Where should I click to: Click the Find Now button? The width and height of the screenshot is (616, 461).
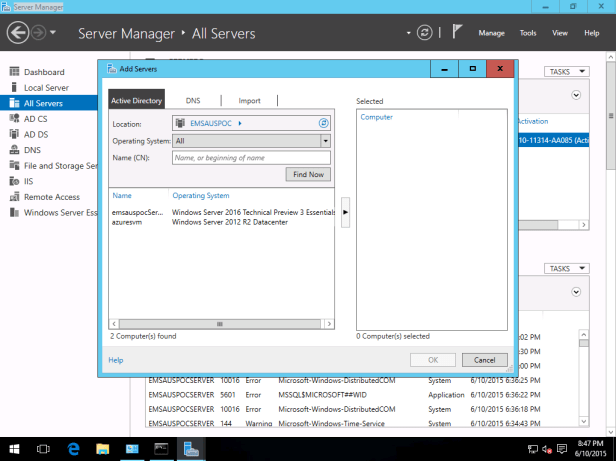(307, 175)
